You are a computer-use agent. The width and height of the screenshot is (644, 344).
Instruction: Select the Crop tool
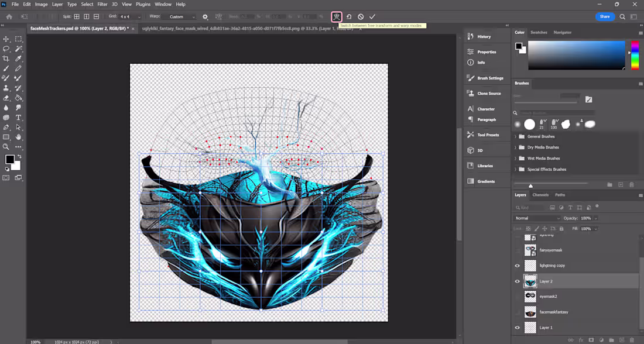6,59
